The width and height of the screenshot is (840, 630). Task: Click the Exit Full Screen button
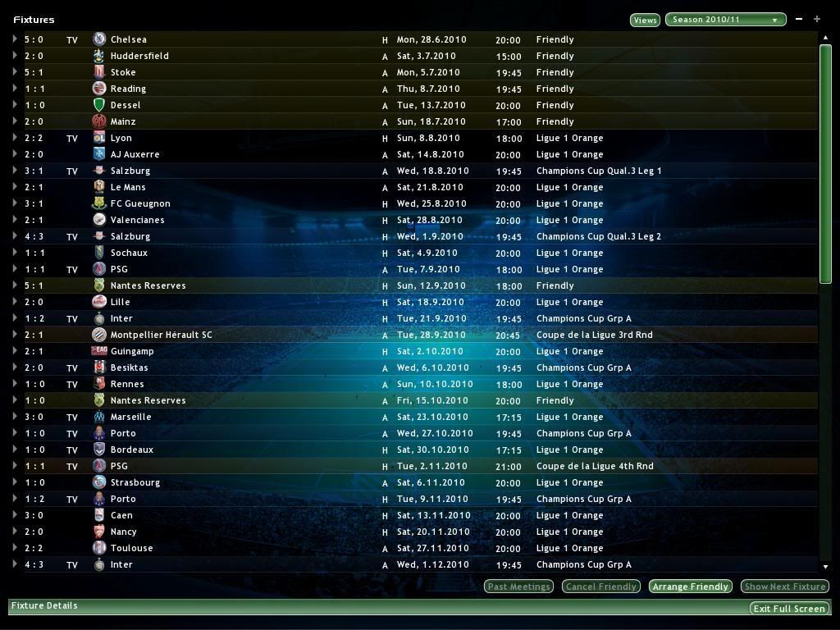[789, 609]
